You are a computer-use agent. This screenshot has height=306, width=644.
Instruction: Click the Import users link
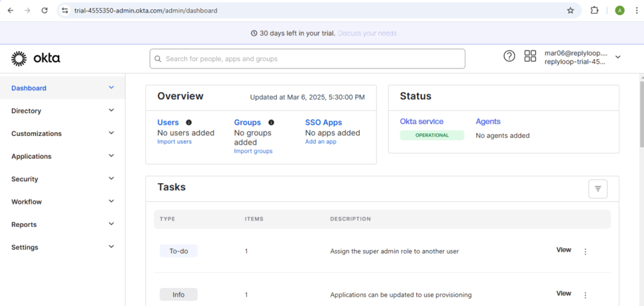pyautogui.click(x=175, y=141)
